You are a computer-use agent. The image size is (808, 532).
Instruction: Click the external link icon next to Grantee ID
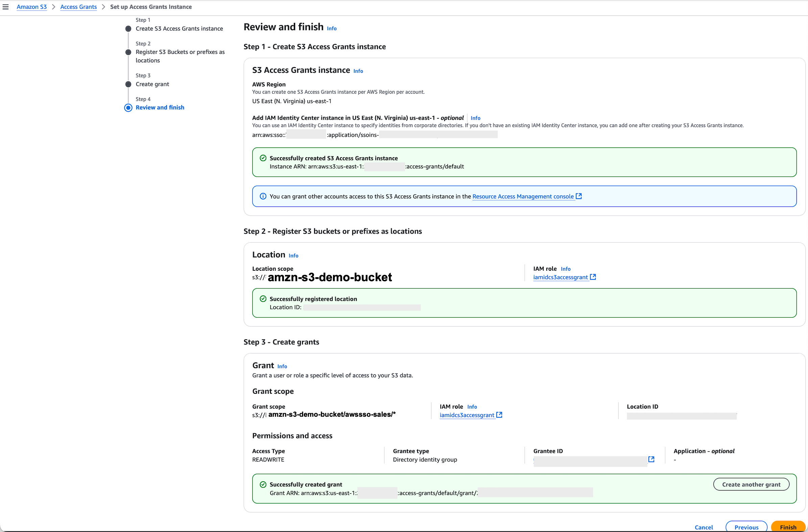pyautogui.click(x=651, y=459)
